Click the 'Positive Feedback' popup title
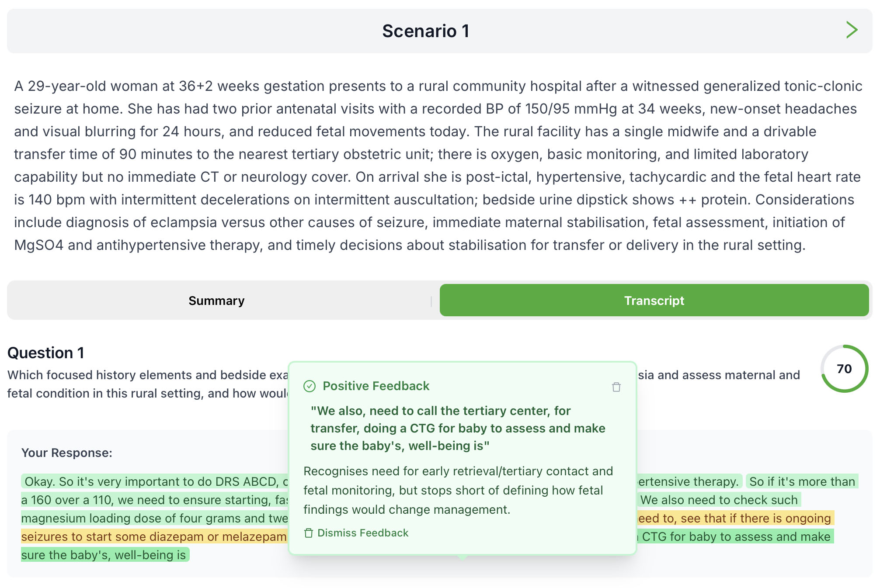The image size is (880, 588). [x=376, y=386]
